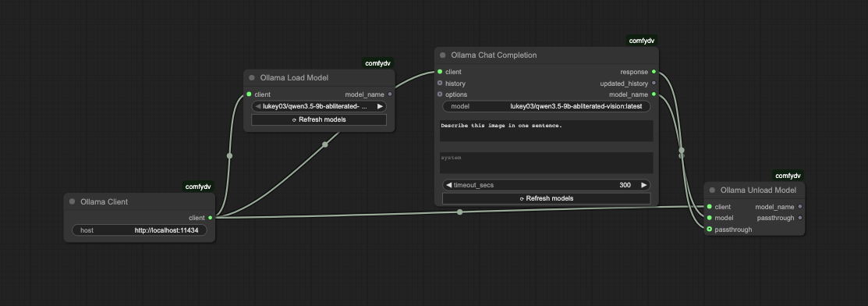Decrease timeout_secs with the left arrow
Image resolution: width=868 pixels, height=306 pixels.
click(449, 185)
